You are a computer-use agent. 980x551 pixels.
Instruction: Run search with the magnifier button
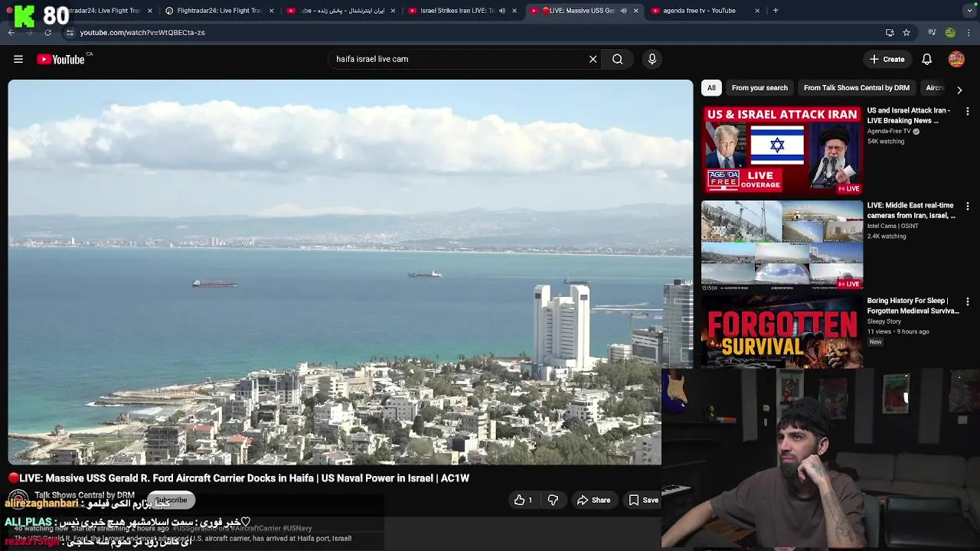[617, 59]
